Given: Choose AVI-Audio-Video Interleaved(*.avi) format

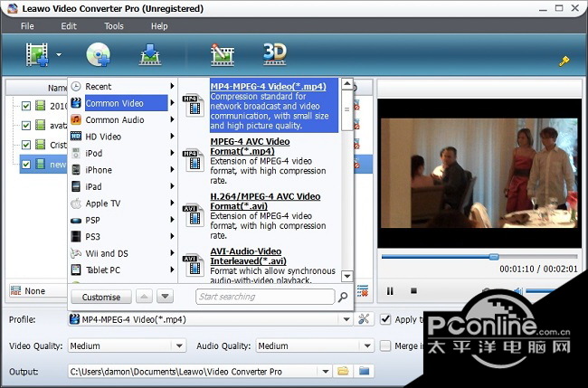Looking at the screenshot, I should tap(248, 256).
